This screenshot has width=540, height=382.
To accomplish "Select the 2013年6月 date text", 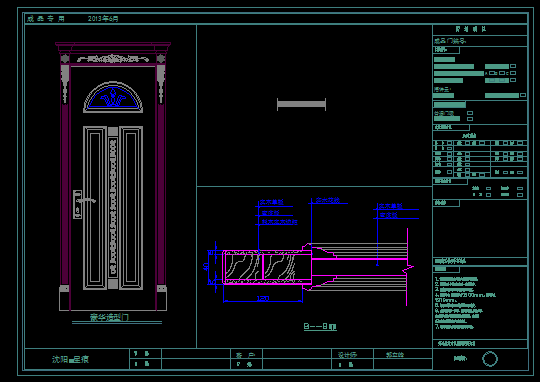I will pos(103,19).
